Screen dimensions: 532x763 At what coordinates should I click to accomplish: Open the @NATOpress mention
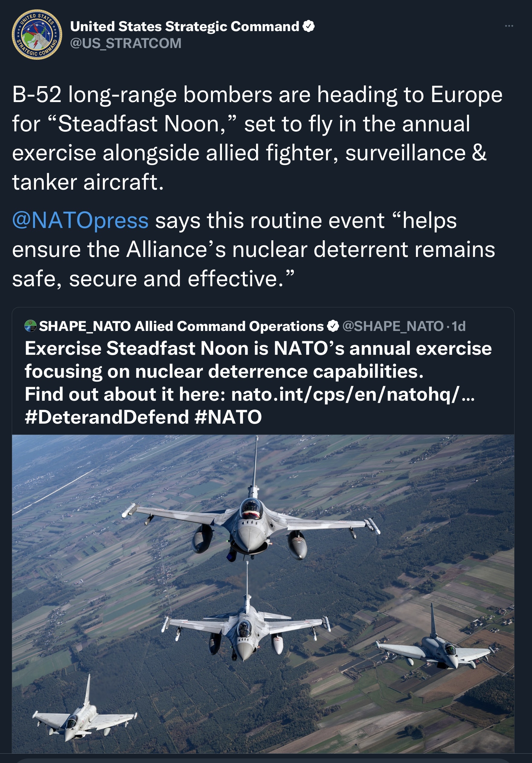pyautogui.click(x=80, y=220)
